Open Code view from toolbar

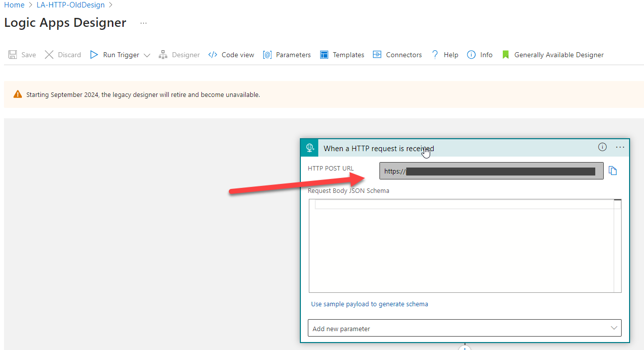[x=231, y=55]
